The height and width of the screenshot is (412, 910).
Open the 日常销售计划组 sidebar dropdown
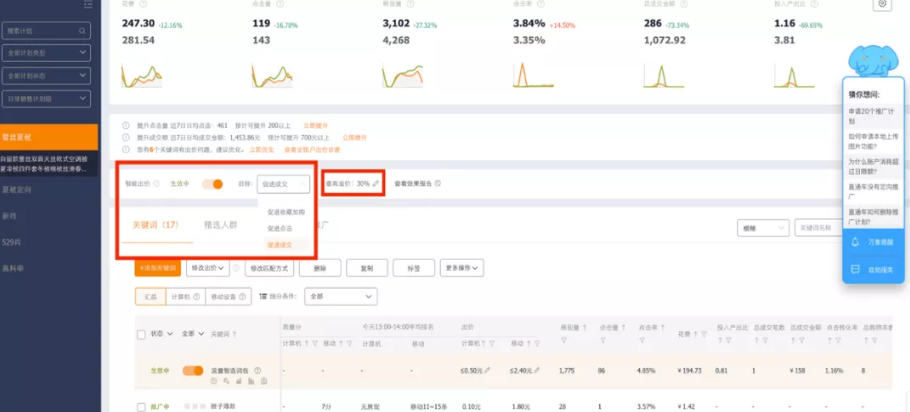point(45,99)
